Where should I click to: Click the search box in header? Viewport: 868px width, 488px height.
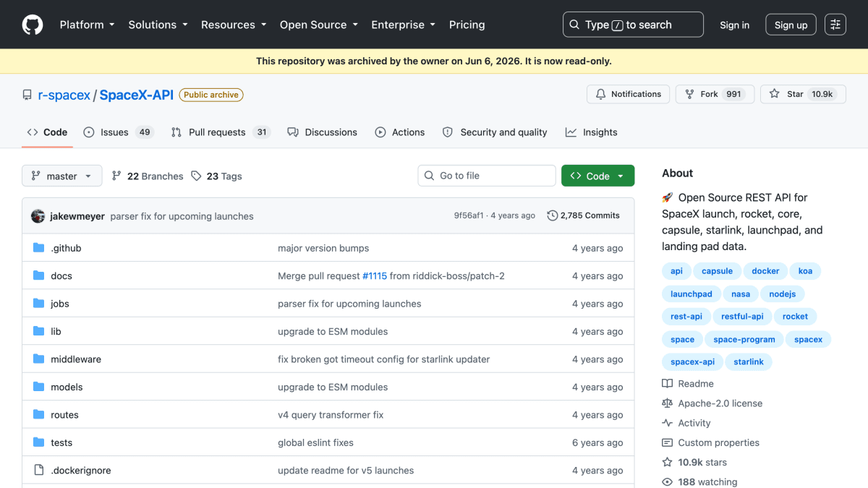point(633,25)
